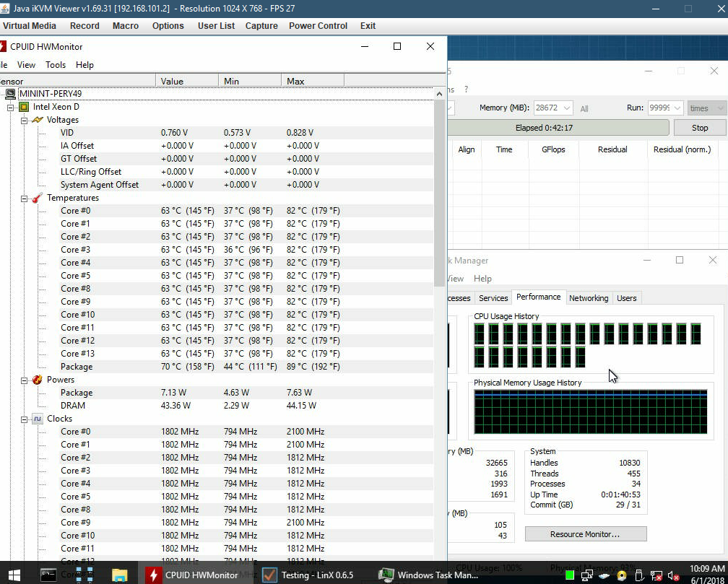This screenshot has height=584, width=728.
Task: Switch to the CPUID HWMonitor taskbar button
Action: (196, 575)
